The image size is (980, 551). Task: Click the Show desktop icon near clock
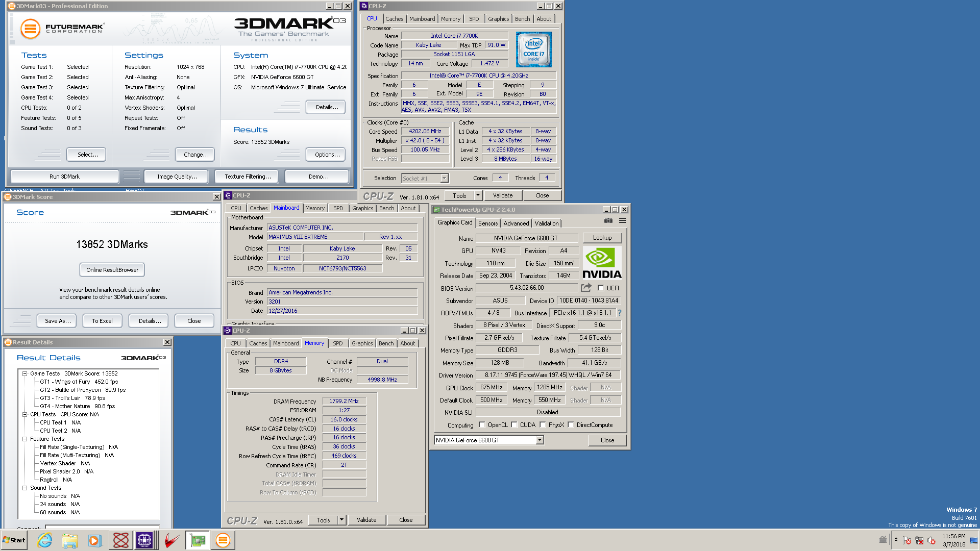click(x=974, y=540)
